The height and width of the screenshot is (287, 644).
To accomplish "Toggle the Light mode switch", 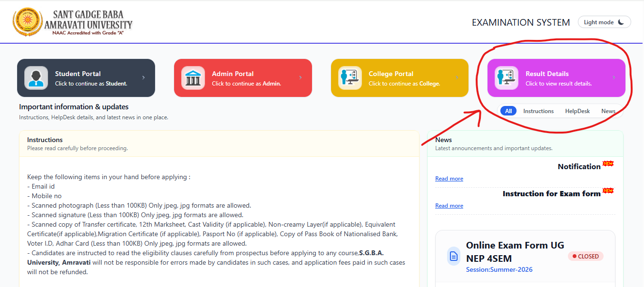I will 604,22.
